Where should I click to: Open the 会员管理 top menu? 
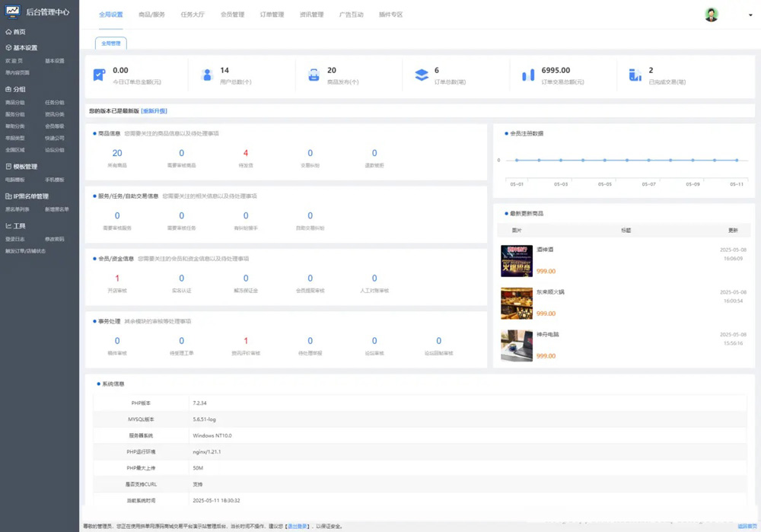click(232, 14)
